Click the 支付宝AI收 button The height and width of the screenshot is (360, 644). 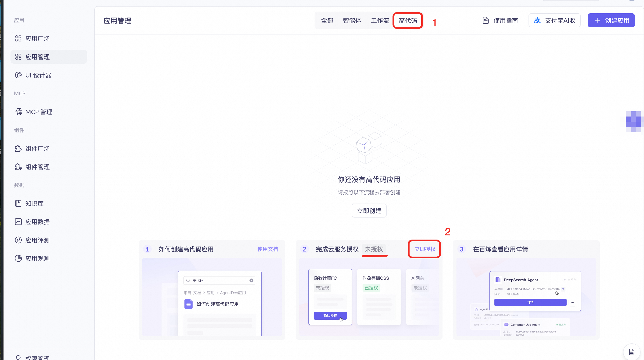click(x=554, y=21)
